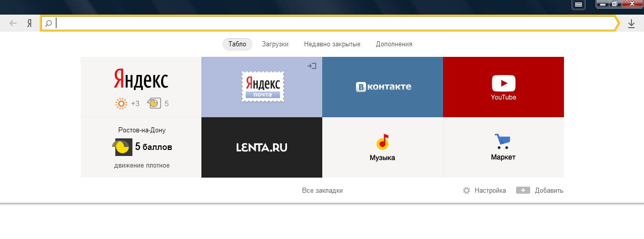Open the Настройка link
644x239 pixels.
click(490, 191)
